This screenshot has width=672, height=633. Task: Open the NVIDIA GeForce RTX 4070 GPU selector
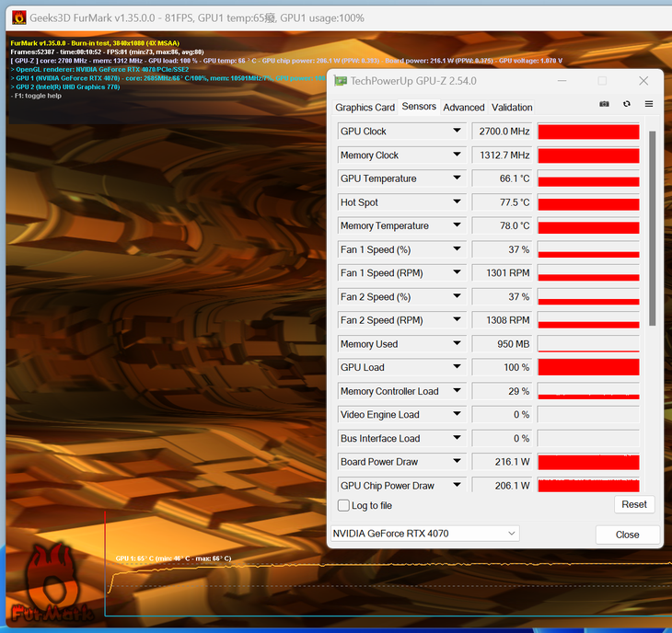425,534
